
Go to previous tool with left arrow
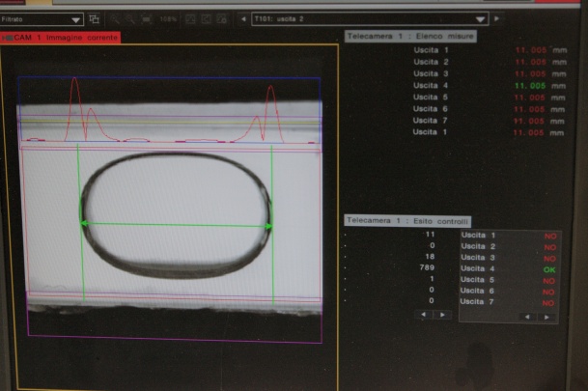click(243, 18)
